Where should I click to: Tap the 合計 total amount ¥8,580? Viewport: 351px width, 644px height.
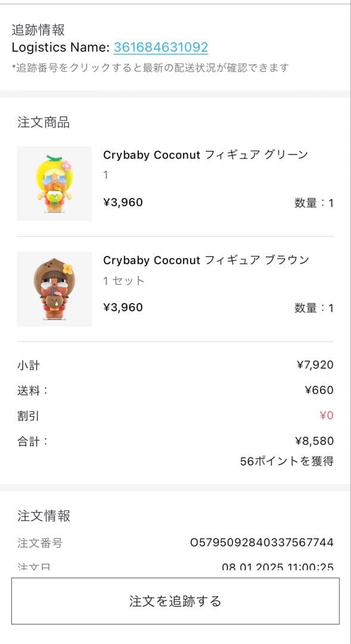(x=317, y=441)
